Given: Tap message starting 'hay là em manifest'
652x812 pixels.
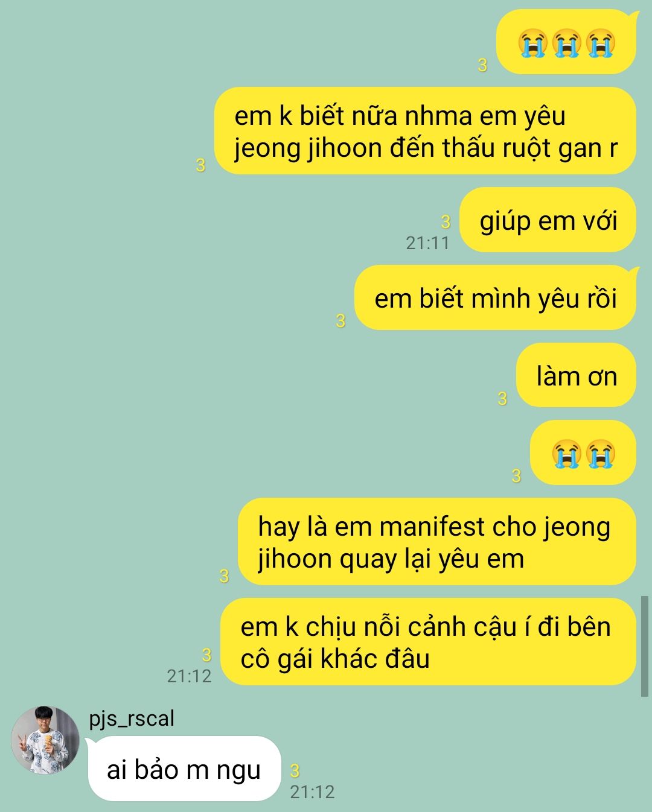Looking at the screenshot, I should pos(437,542).
